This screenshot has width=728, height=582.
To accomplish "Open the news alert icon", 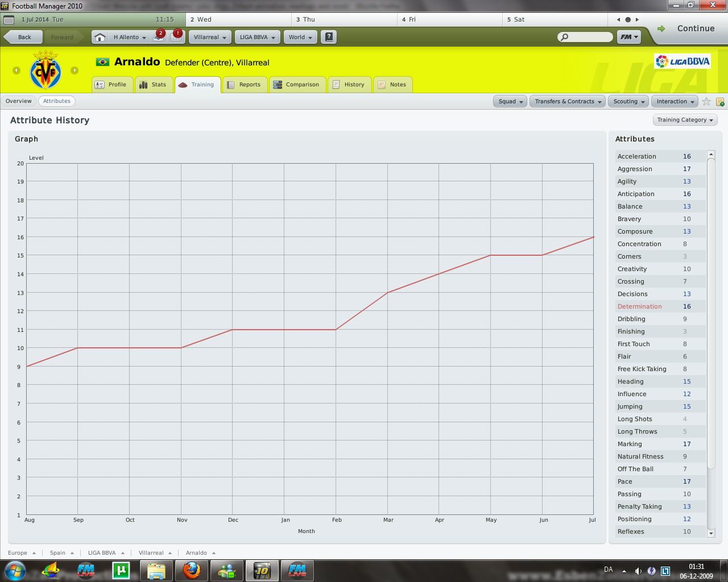I will [x=177, y=36].
